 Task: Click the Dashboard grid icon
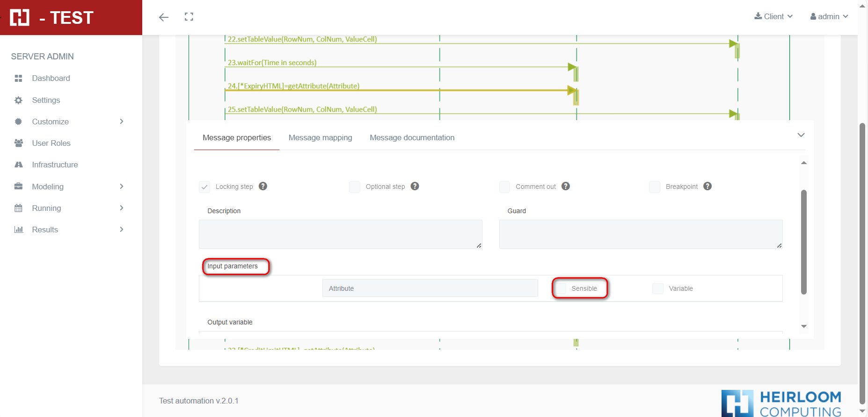click(19, 79)
